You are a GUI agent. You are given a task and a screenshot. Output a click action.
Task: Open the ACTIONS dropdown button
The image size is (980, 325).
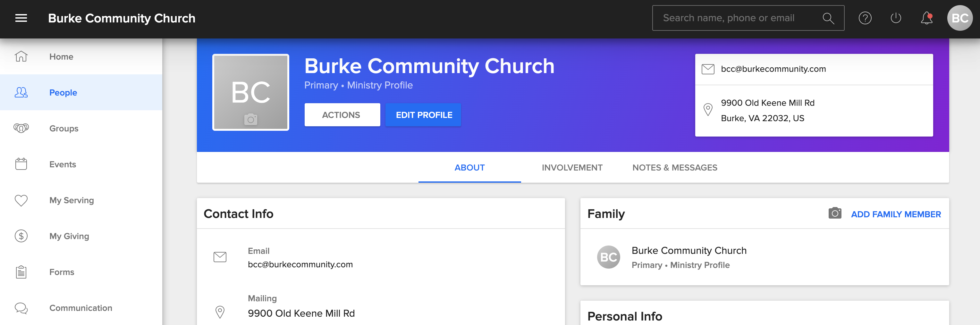(x=342, y=115)
